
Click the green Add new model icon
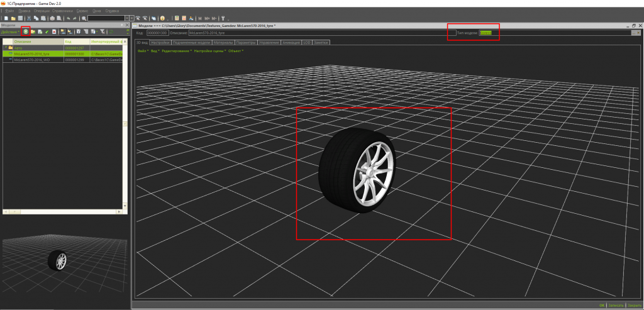[x=26, y=31]
